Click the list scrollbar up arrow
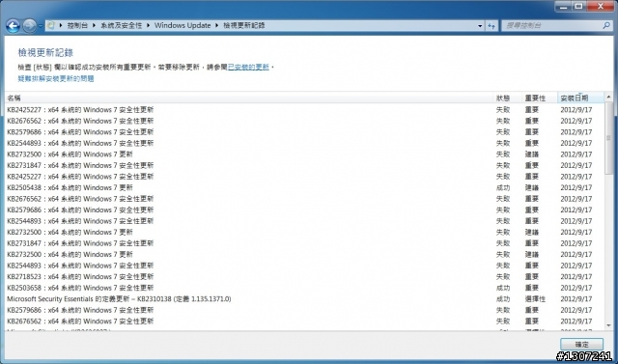Image resolution: width=618 pixels, height=364 pixels. tap(608, 97)
